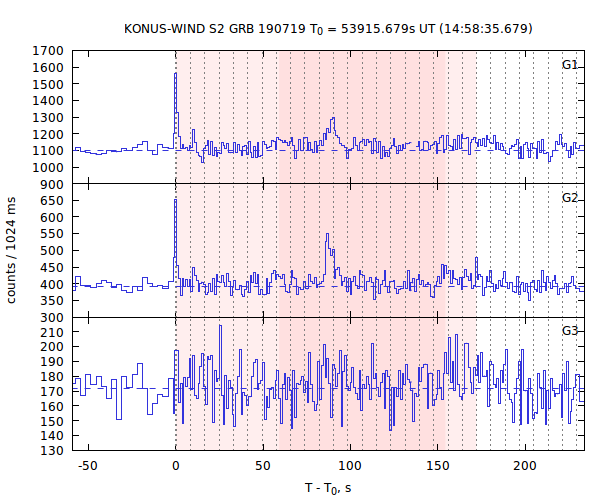Click the 100 x-axis tick label
This screenshot has height=500, width=600.
click(350, 466)
